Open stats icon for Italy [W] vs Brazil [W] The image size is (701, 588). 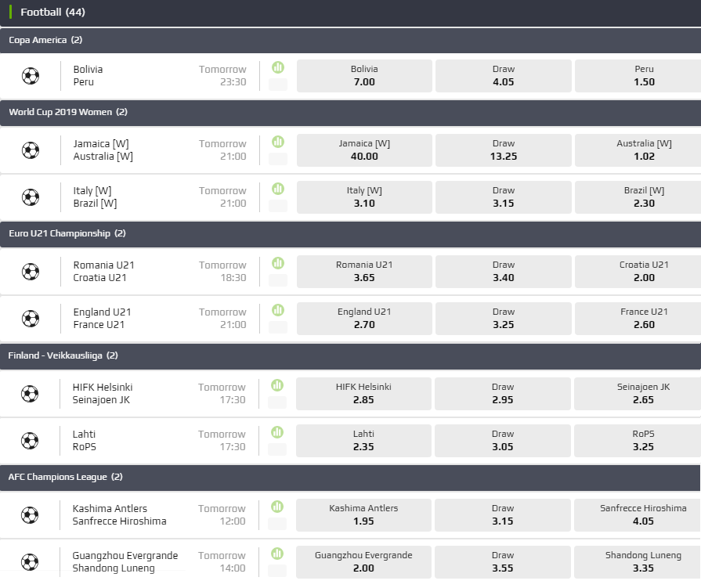pos(278,189)
